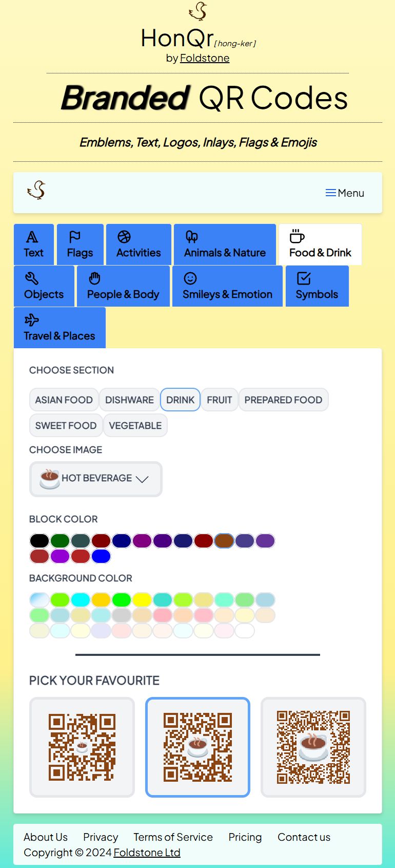Click the Foldstone Ltd copyright link
Viewport: 395px width, 868px height.
(x=147, y=852)
